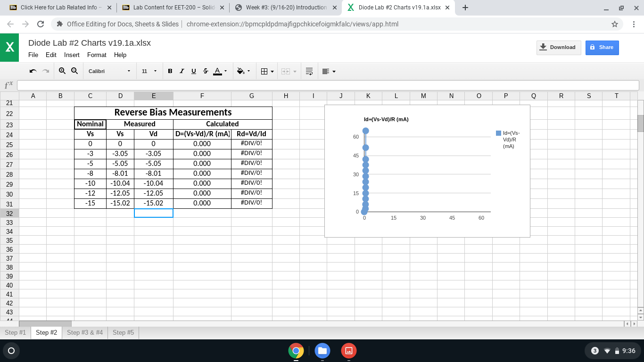Screen dimensions: 644x362
Task: Open Chrome's three-dot menu
Action: pyautogui.click(x=634, y=24)
